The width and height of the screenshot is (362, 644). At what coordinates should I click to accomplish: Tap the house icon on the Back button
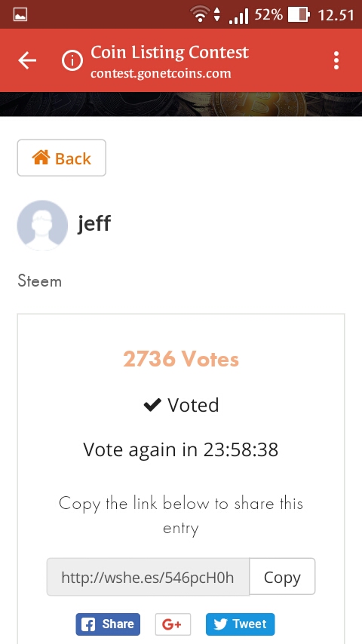point(41,158)
